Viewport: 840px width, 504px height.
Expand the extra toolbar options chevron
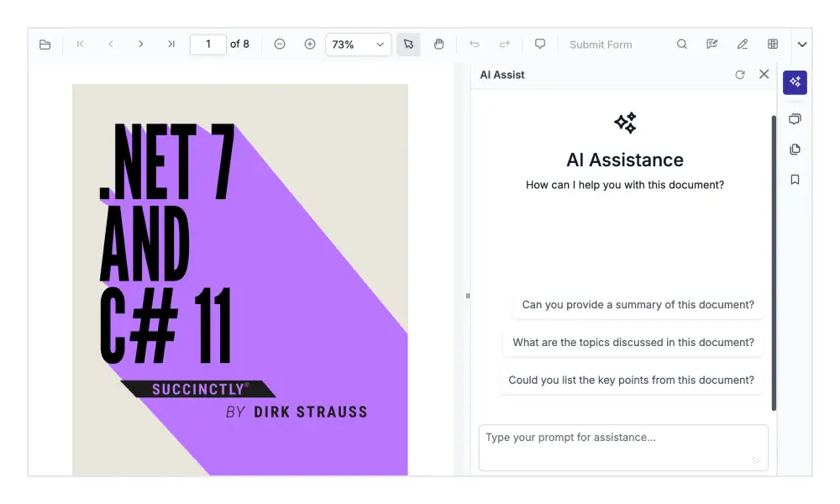802,44
